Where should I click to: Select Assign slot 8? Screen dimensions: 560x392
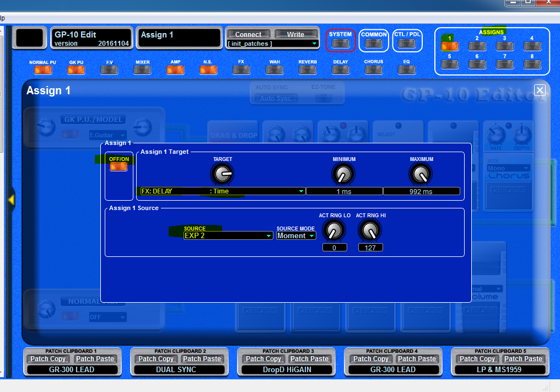point(532,65)
